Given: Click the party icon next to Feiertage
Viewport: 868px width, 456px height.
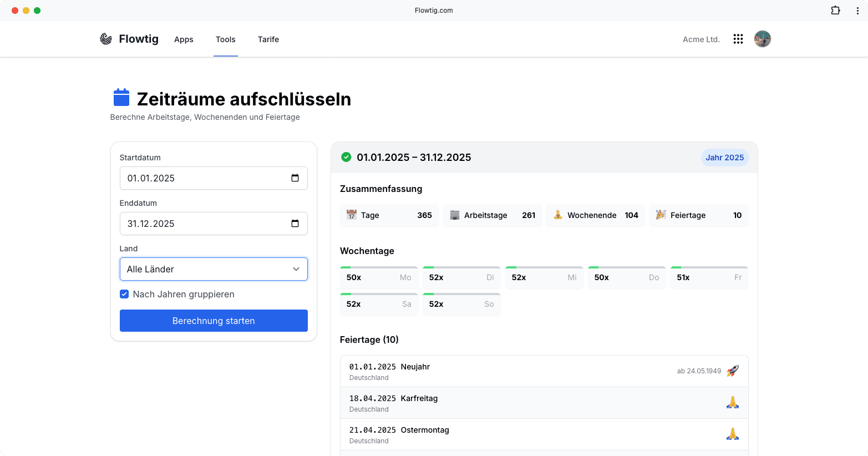Looking at the screenshot, I should [x=661, y=215].
